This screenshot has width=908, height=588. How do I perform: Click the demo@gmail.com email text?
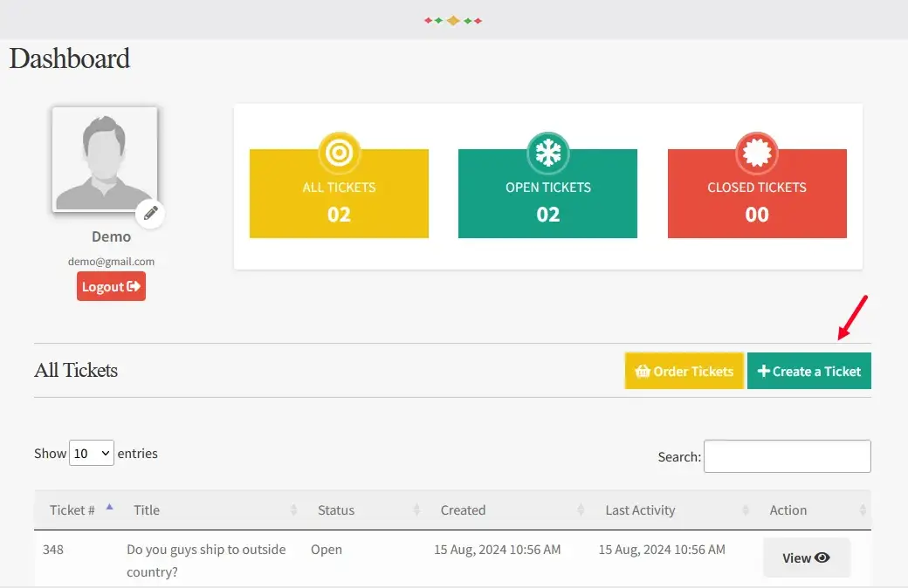[111, 262]
